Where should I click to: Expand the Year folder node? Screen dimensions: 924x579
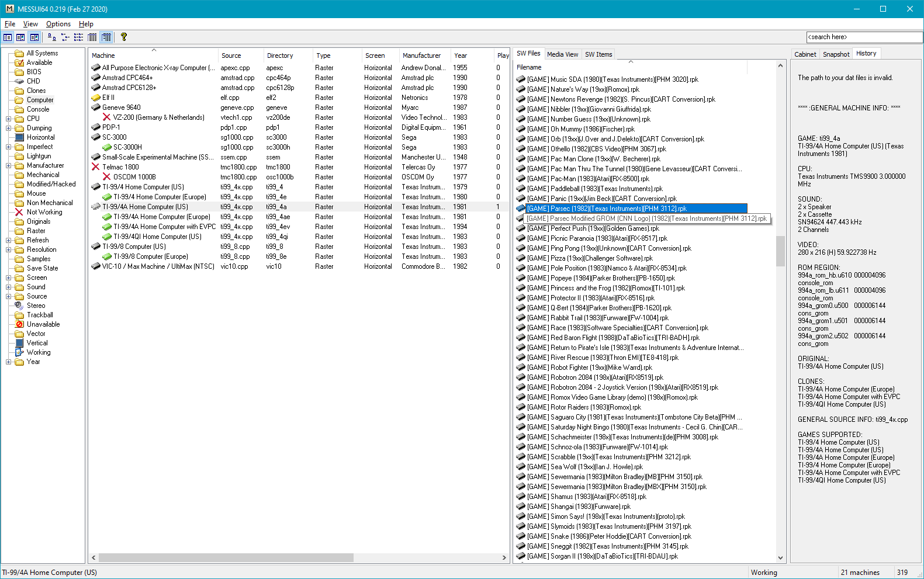point(8,362)
